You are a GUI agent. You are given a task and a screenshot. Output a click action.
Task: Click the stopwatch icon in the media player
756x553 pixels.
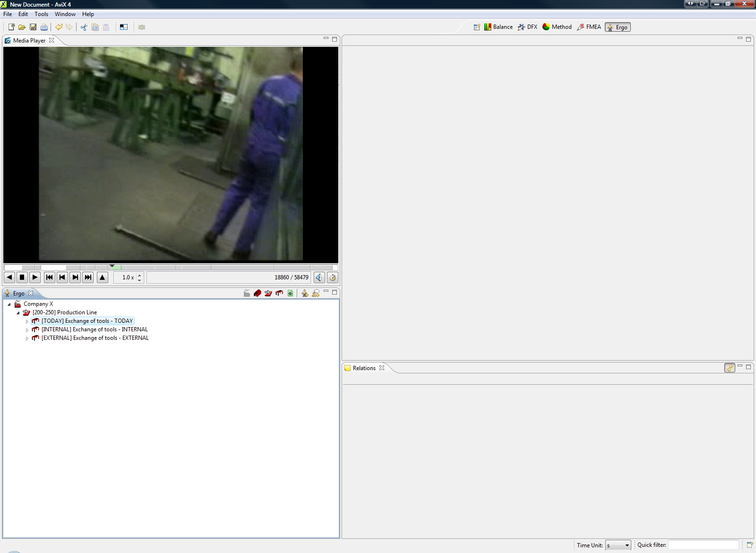click(x=333, y=277)
